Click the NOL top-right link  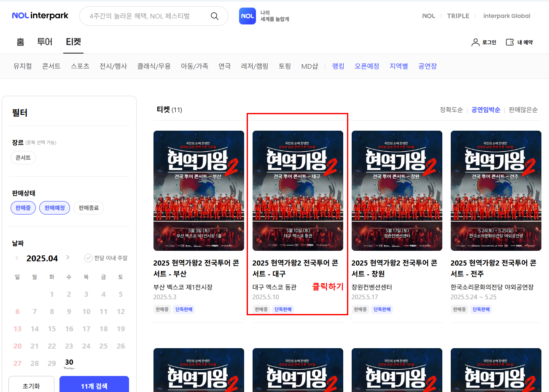[428, 16]
